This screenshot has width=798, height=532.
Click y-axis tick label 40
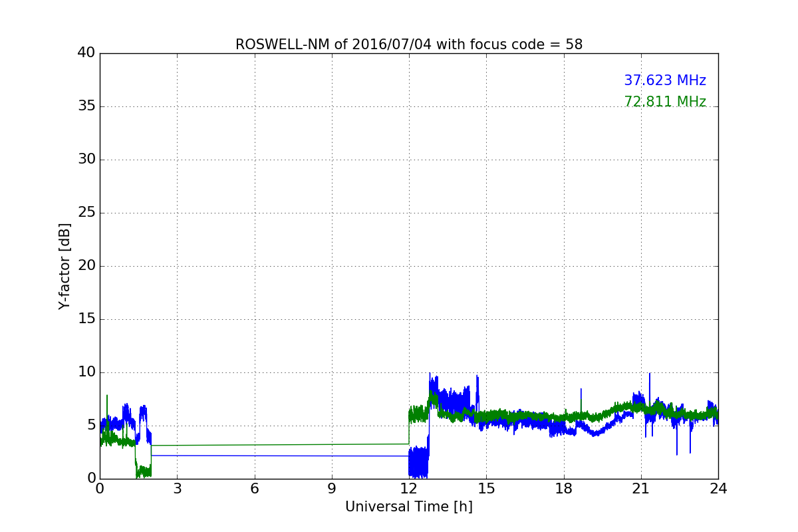pyautogui.click(x=86, y=53)
